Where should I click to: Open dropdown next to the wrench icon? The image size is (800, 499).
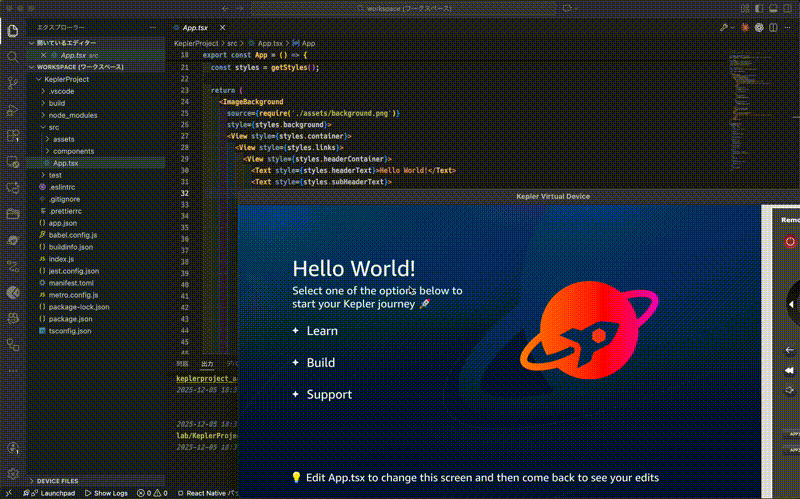[732, 28]
